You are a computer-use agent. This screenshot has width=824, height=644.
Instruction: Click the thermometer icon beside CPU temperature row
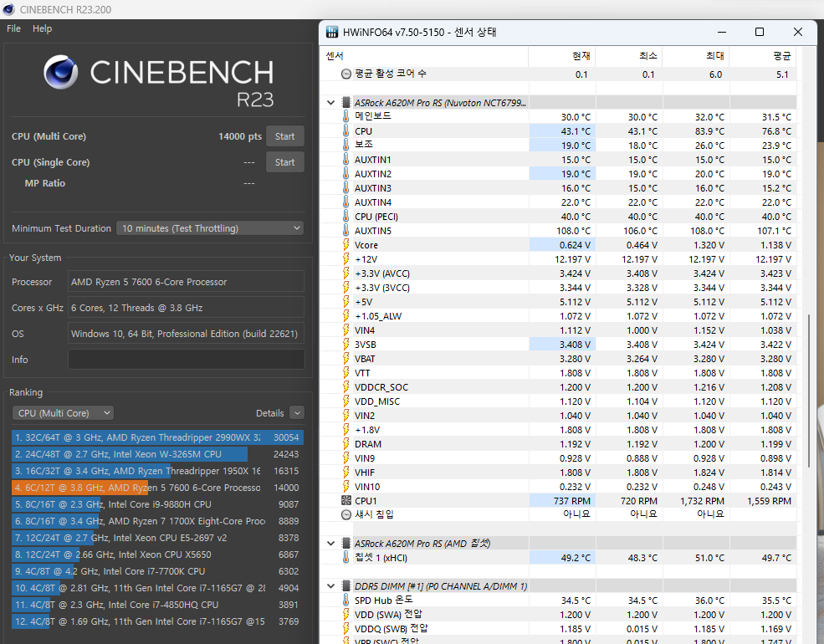pos(345,130)
